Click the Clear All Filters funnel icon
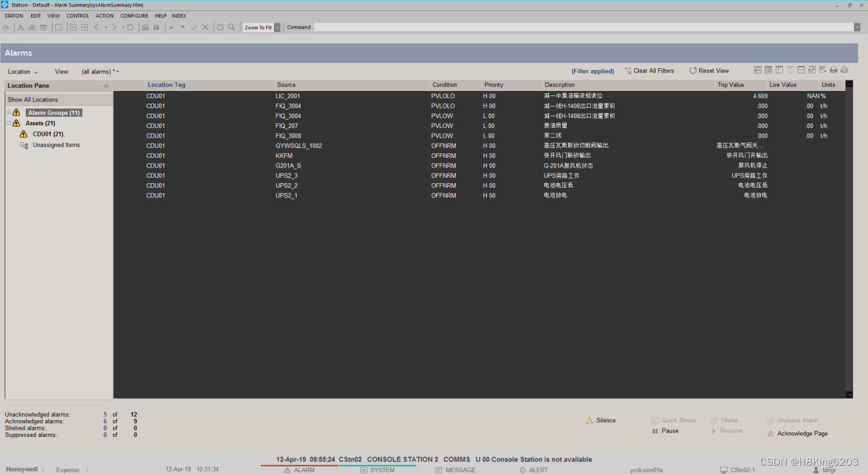The image size is (868, 474). 628,71
